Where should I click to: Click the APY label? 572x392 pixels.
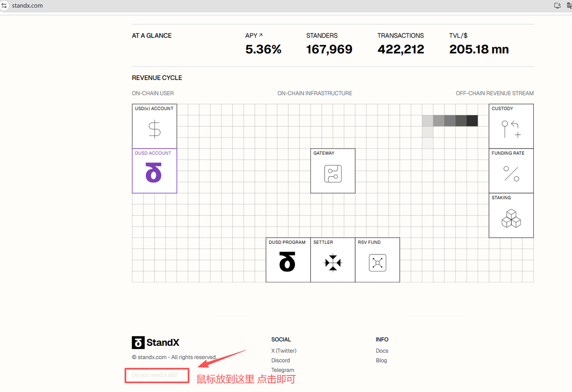pos(251,36)
